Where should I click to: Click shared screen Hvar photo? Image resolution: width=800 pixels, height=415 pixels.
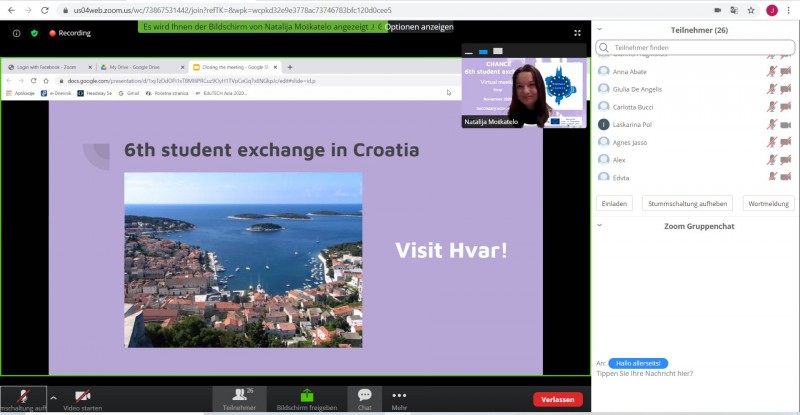click(x=243, y=260)
